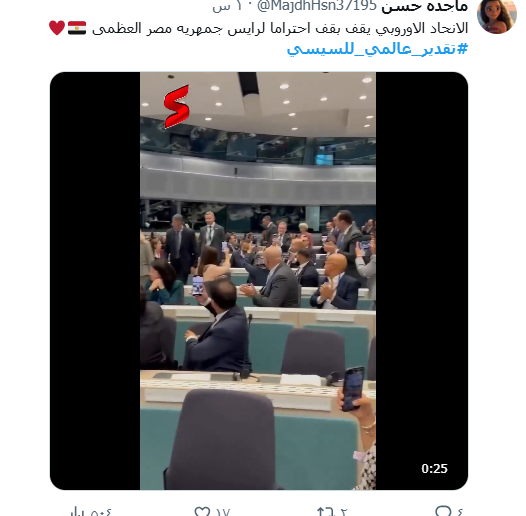This screenshot has height=516, width=526.
Task: Click the red S watermark logo in video
Action: (176, 106)
